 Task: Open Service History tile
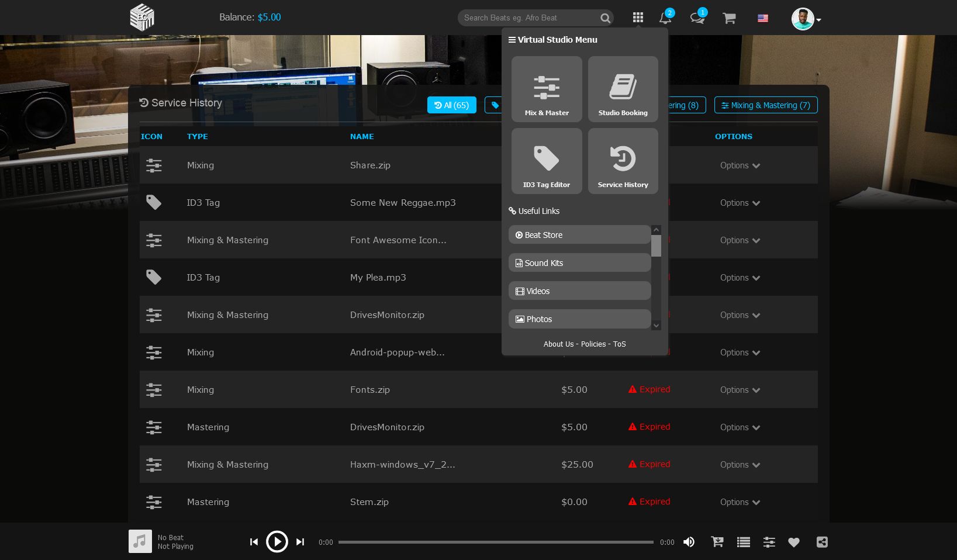pos(623,161)
